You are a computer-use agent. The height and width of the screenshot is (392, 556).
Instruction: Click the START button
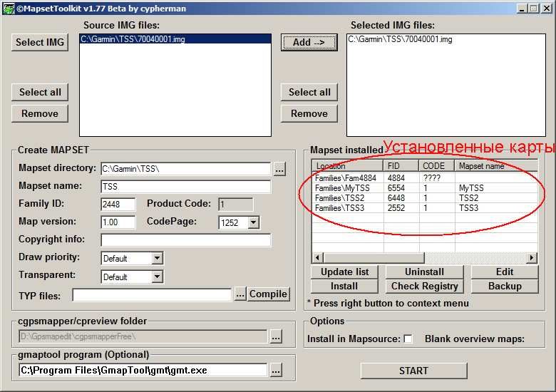pyautogui.click(x=413, y=371)
